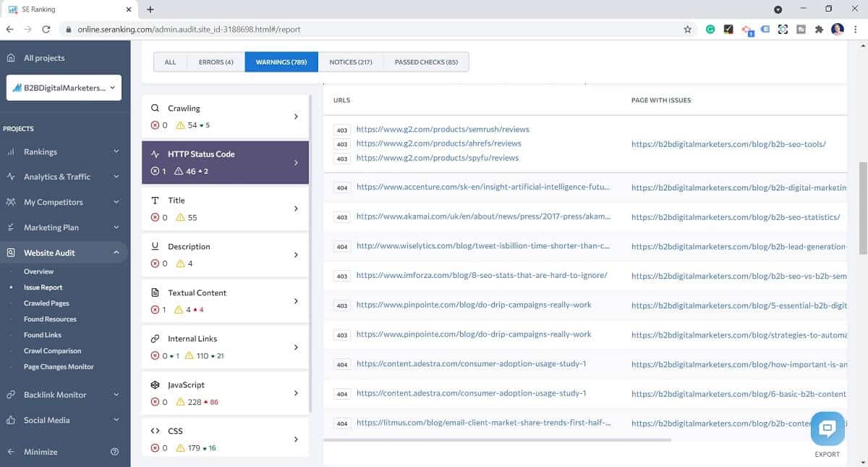
Task: Click the My Competitors people icon
Action: coord(11,202)
